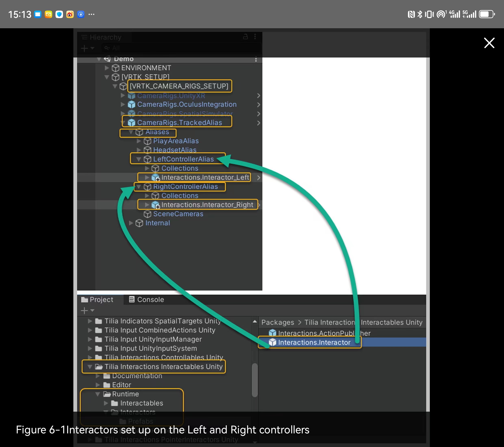Viewport: 504px width, 447px height.
Task: Close the image viewer with X
Action: pos(489,43)
